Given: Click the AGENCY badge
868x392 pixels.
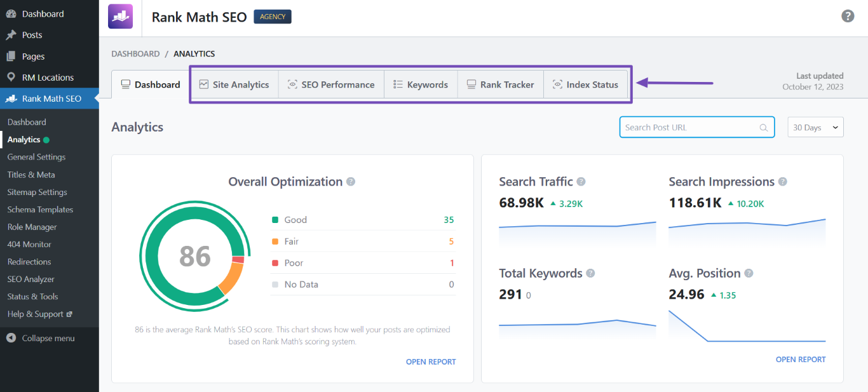Looking at the screenshot, I should (x=273, y=17).
